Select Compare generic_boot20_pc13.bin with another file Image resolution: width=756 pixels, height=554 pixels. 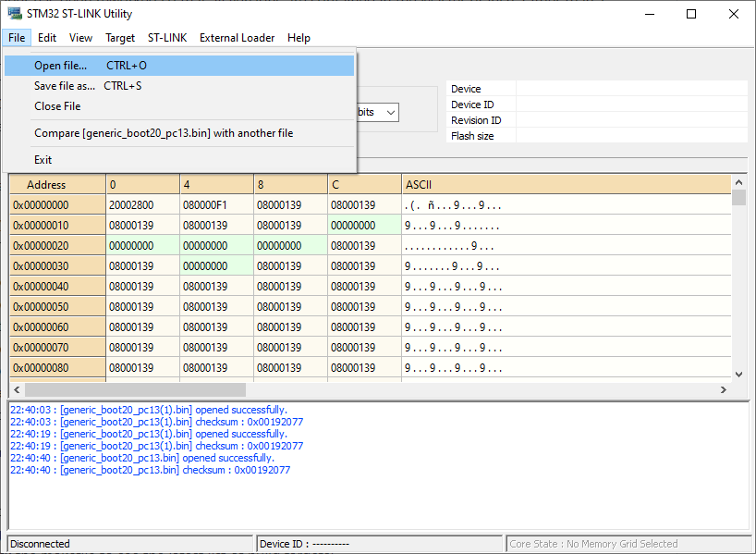(x=179, y=133)
